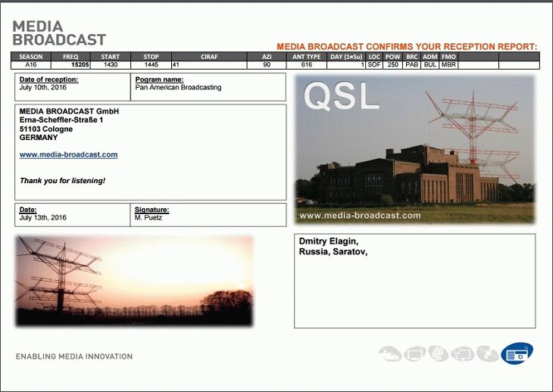
Task: Click the www.media-broadcast.com caption on the photo
Action: pyautogui.click(x=360, y=215)
